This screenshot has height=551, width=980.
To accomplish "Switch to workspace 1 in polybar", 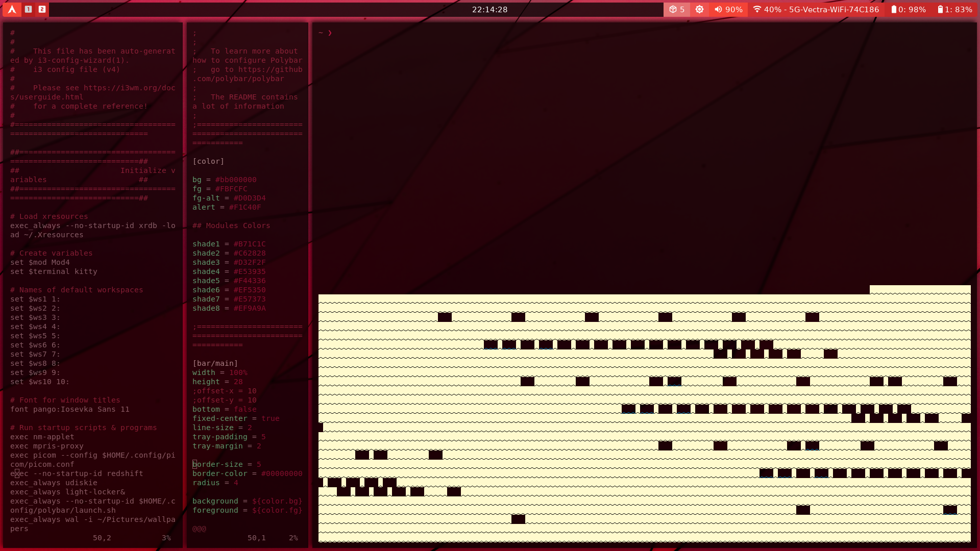I will (x=29, y=9).
